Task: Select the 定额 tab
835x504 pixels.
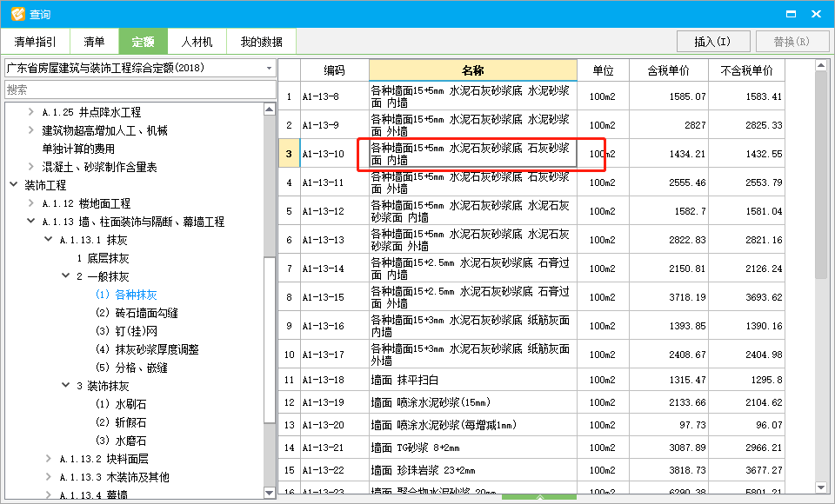Action: pyautogui.click(x=144, y=42)
